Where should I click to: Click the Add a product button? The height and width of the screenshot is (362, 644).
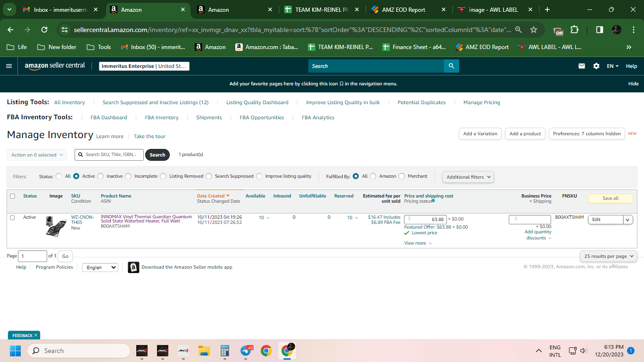pos(525,134)
